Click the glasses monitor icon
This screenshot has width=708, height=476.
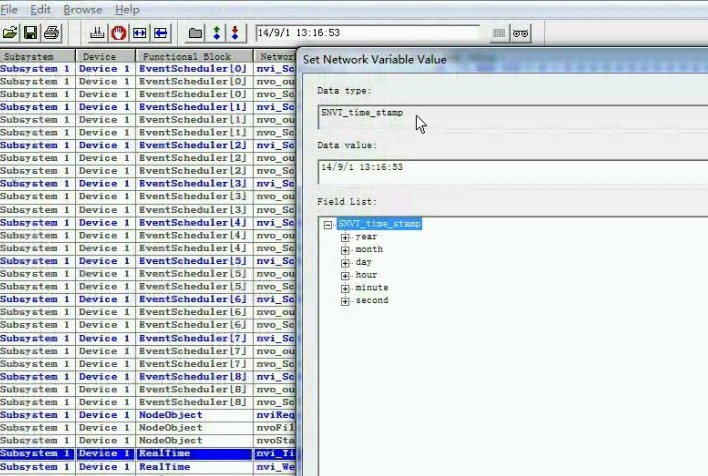521,33
